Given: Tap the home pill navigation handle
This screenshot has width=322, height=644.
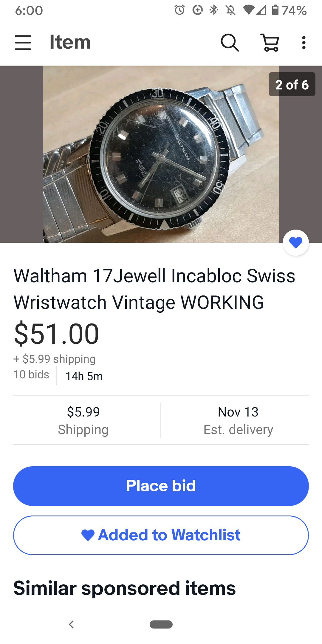Looking at the screenshot, I should 161,624.
